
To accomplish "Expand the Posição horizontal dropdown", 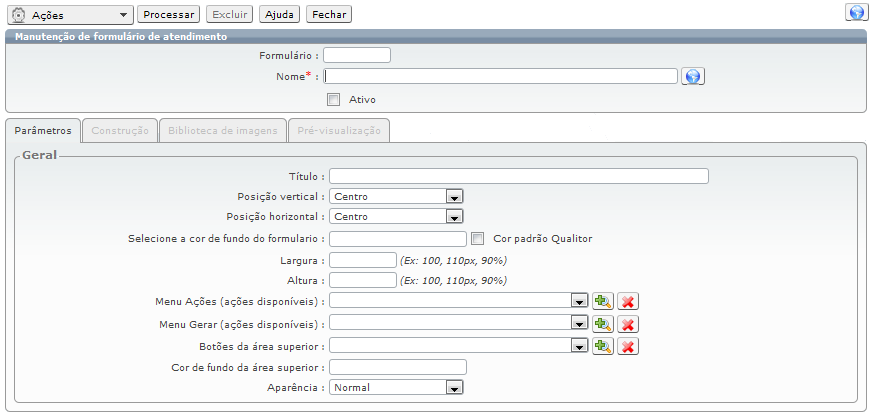I will click(x=453, y=217).
